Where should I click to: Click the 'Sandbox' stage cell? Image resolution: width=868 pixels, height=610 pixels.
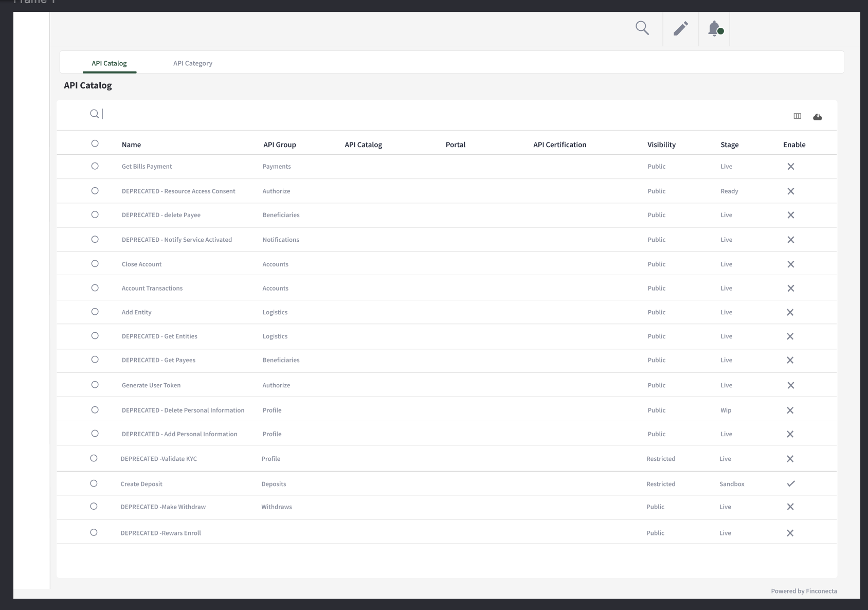(x=732, y=484)
